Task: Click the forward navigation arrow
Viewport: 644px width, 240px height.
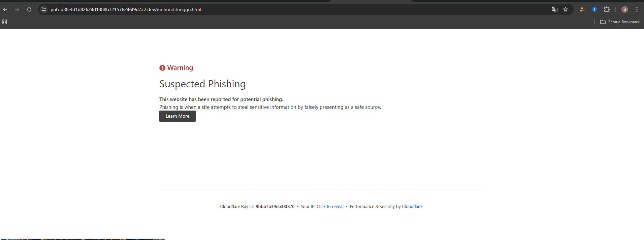Action: pyautogui.click(x=17, y=9)
